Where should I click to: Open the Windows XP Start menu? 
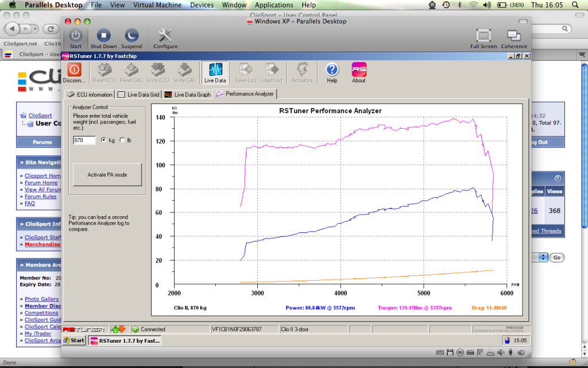click(x=74, y=340)
